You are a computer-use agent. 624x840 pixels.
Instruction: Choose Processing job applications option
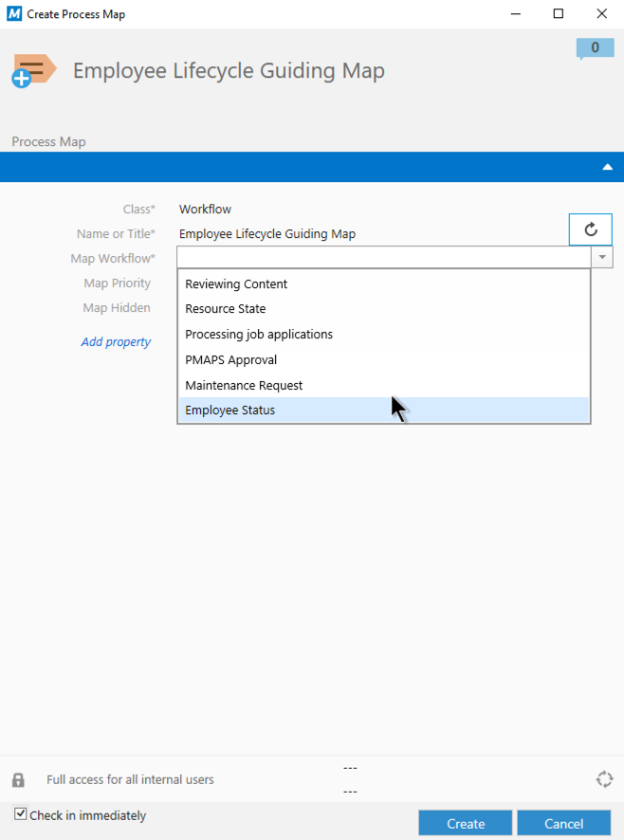[384, 335]
